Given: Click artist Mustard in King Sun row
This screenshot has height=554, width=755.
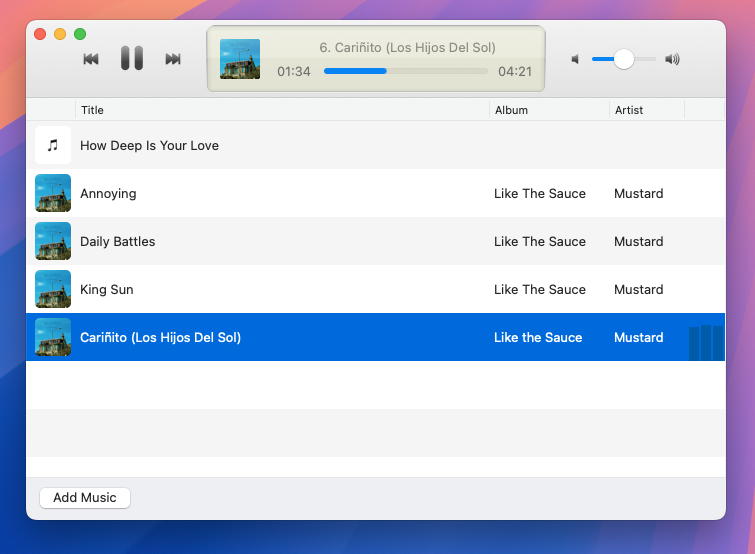Looking at the screenshot, I should [x=638, y=290].
